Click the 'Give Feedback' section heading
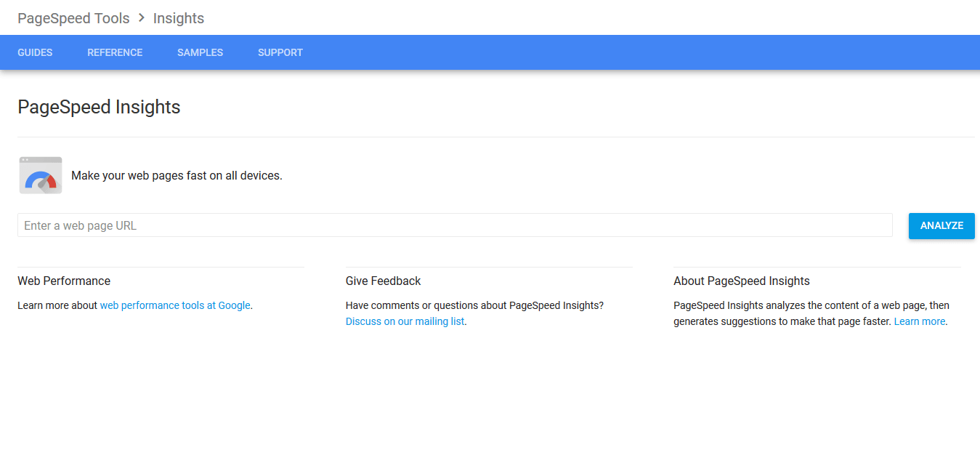 tap(383, 281)
